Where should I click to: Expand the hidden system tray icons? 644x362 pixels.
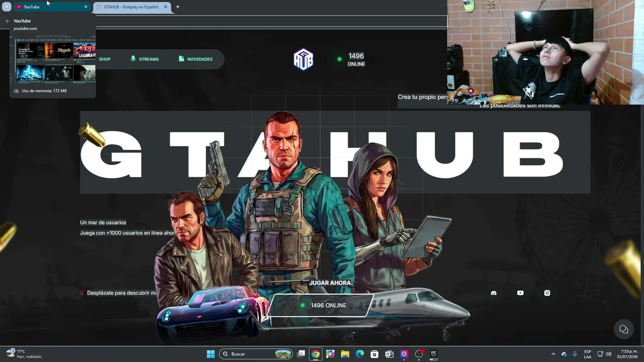(553, 354)
